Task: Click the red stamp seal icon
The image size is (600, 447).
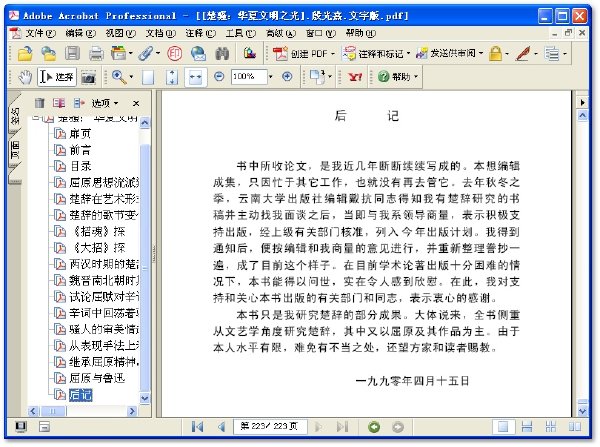Action: 174,54
